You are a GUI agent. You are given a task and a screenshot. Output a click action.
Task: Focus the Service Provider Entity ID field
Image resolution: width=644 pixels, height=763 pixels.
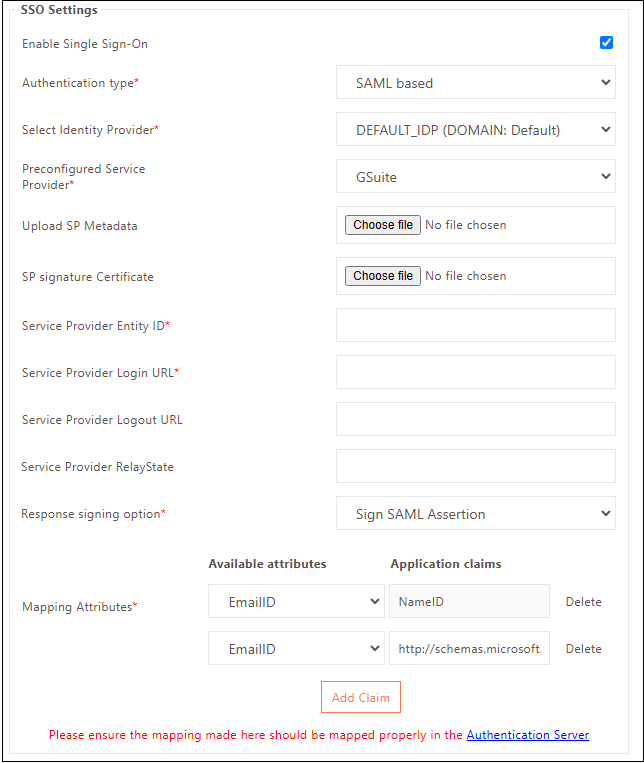pyautogui.click(x=475, y=325)
